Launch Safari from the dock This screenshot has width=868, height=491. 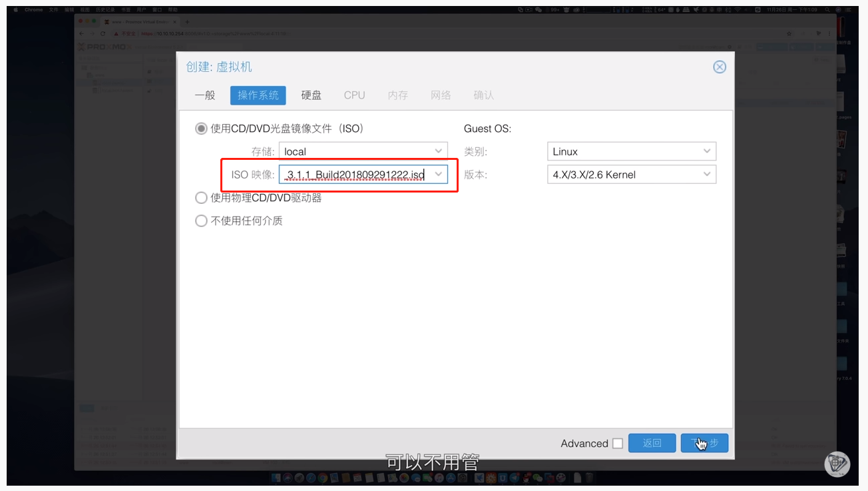click(x=311, y=478)
